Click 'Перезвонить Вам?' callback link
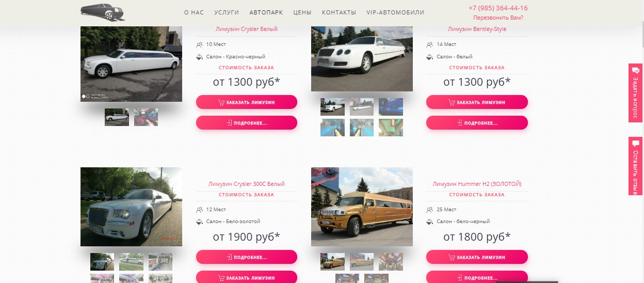644x283 pixels. [498, 18]
